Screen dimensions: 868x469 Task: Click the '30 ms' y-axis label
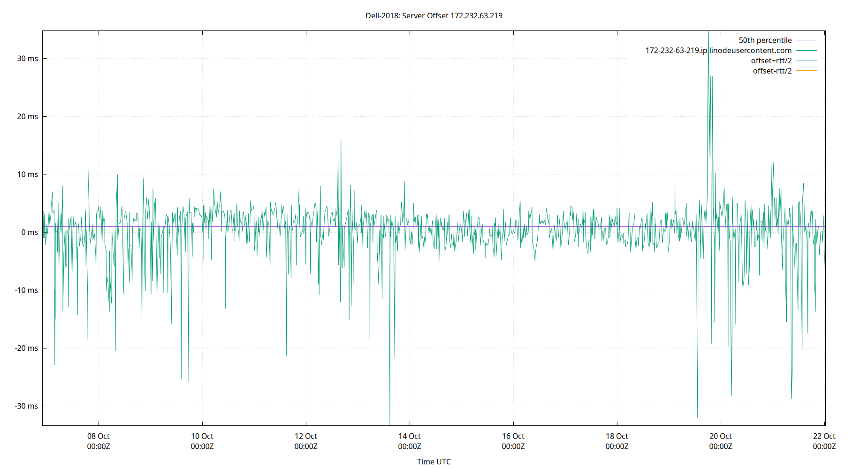[x=28, y=59]
